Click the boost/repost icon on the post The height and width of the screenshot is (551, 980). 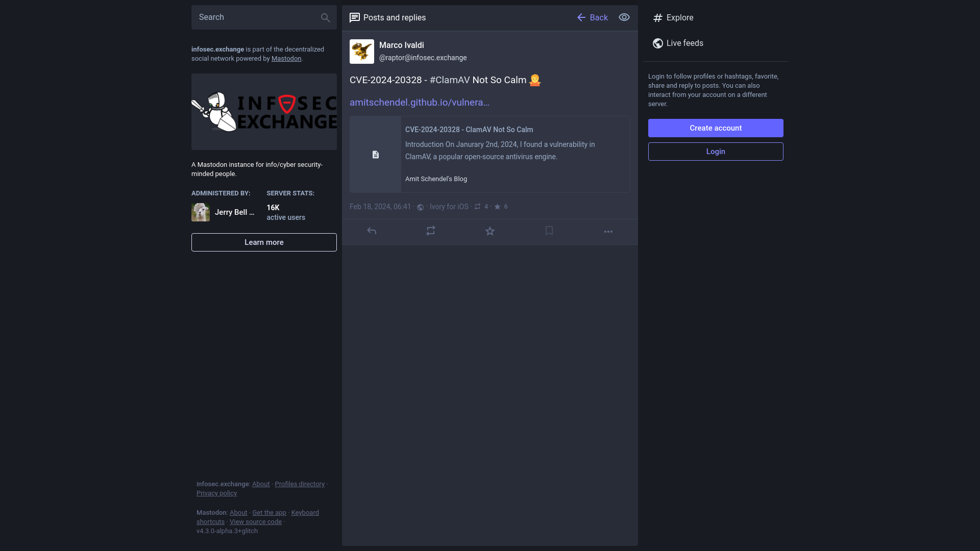430,231
